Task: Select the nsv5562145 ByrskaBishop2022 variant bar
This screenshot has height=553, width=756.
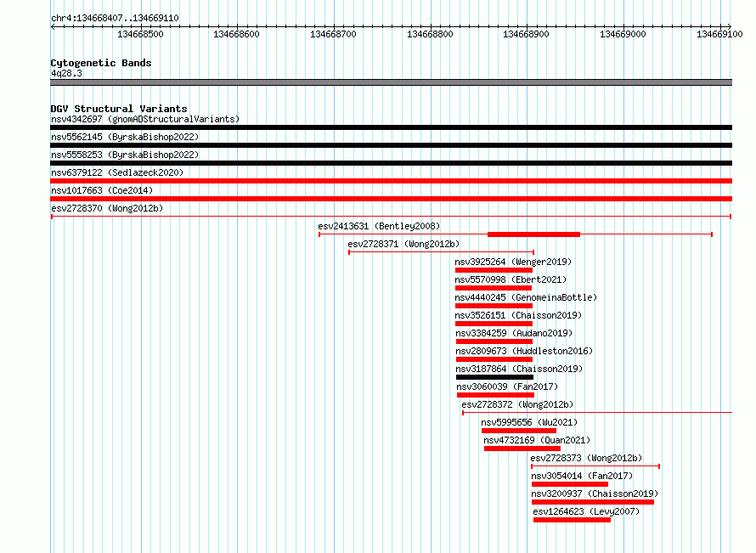Action: coord(391,145)
